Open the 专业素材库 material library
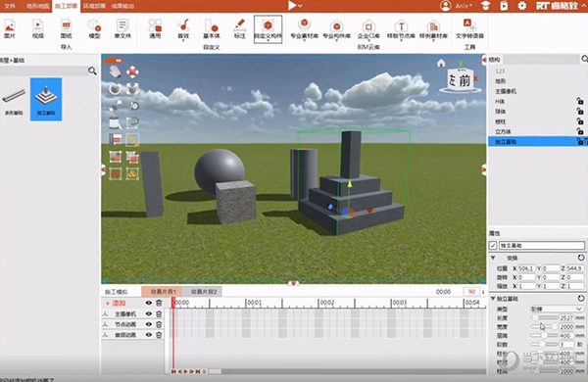The width and height of the screenshot is (588, 382). pyautogui.click(x=304, y=28)
